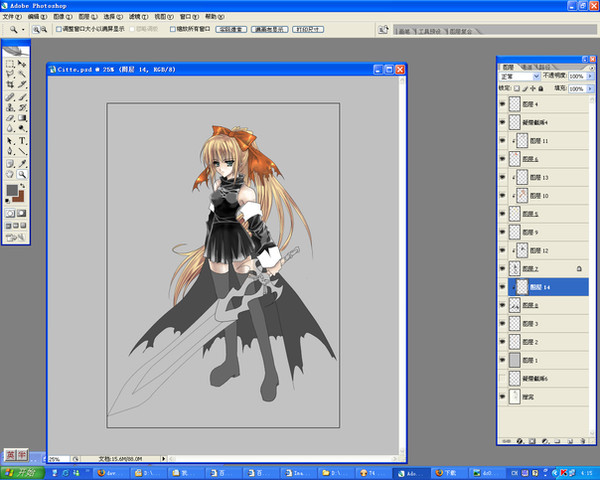The image size is (600, 480).
Task: Select the Hand tool
Action: click(10, 175)
